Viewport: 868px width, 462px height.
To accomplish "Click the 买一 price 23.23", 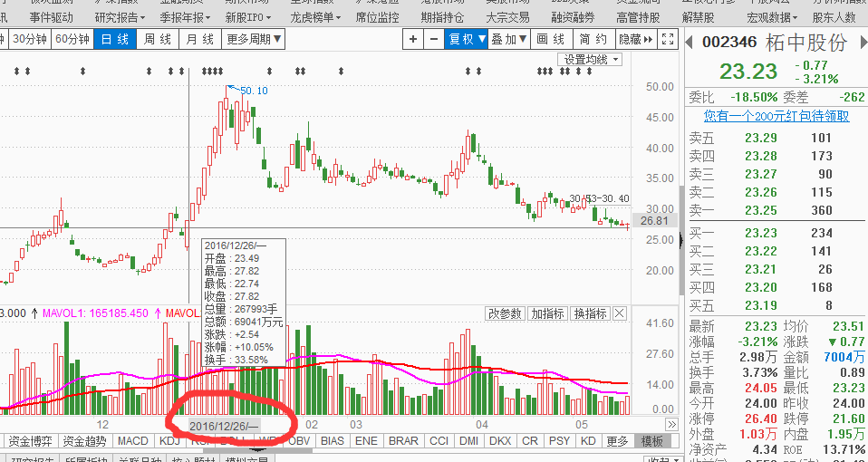I will 760,233.
